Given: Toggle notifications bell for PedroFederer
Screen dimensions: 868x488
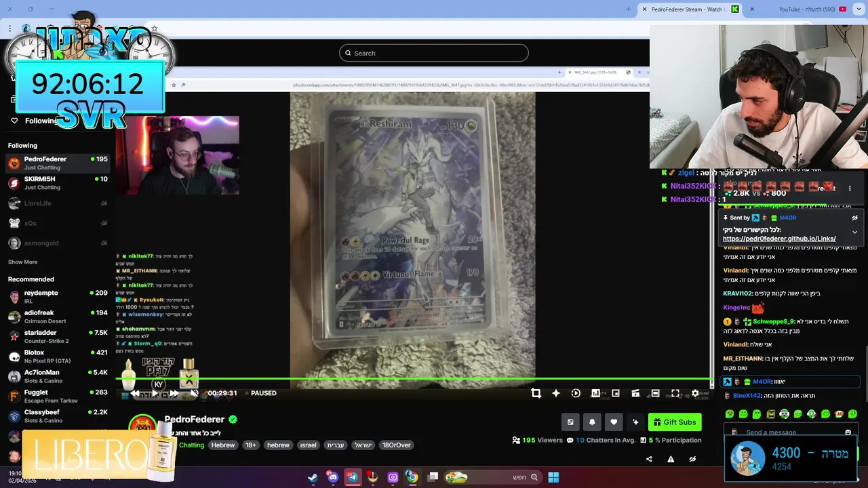Looking at the screenshot, I should pyautogui.click(x=592, y=422).
